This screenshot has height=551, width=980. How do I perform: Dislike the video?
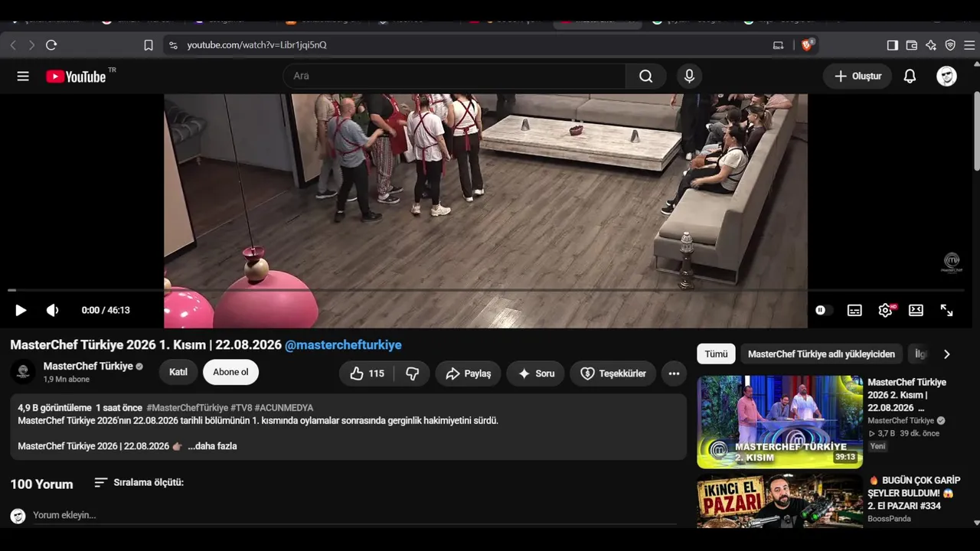tap(413, 373)
